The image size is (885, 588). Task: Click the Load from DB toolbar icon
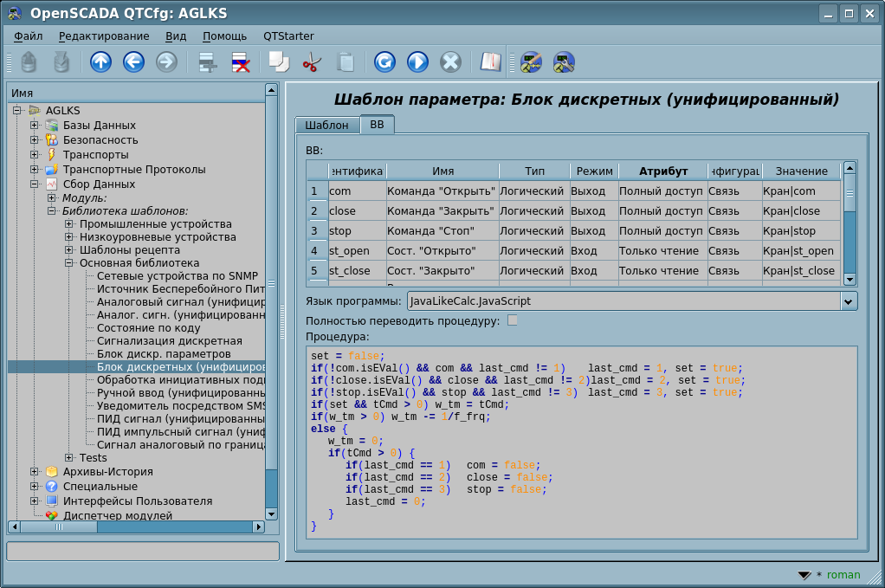point(29,62)
